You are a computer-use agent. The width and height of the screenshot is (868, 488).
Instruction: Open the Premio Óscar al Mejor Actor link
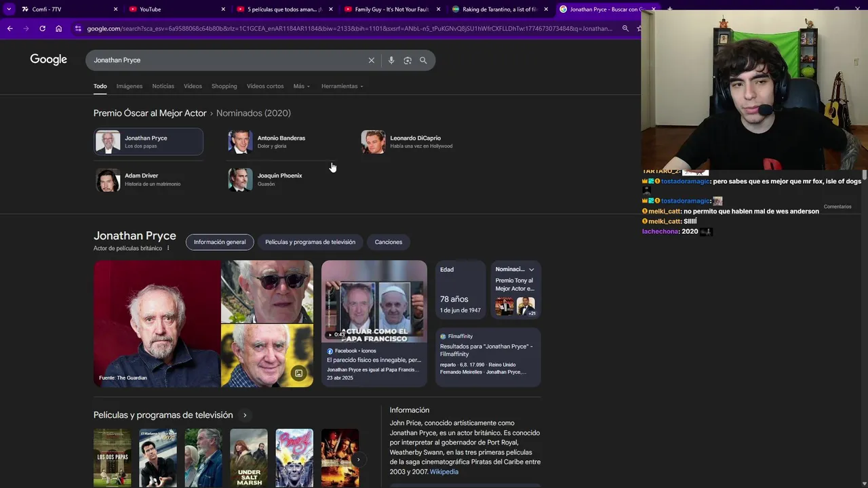(x=150, y=113)
